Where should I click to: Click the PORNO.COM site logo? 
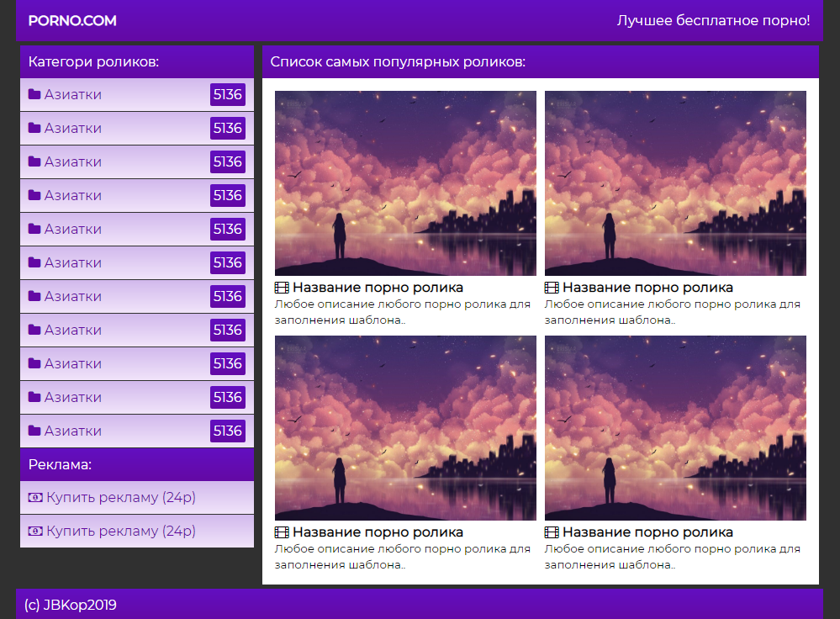[x=72, y=20]
